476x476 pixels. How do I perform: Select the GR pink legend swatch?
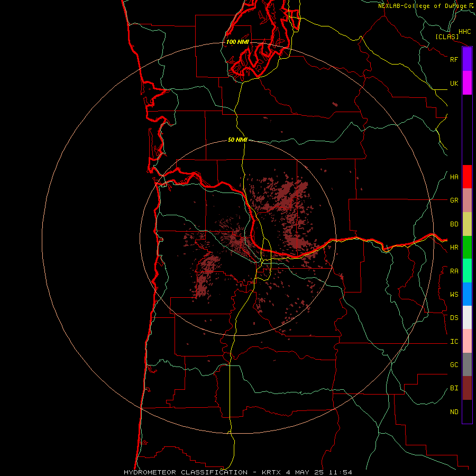click(467, 200)
